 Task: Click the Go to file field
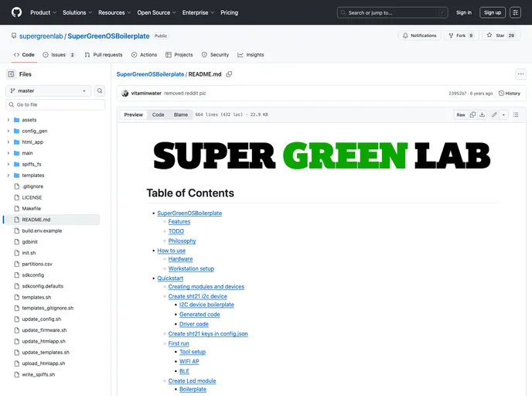click(56, 104)
